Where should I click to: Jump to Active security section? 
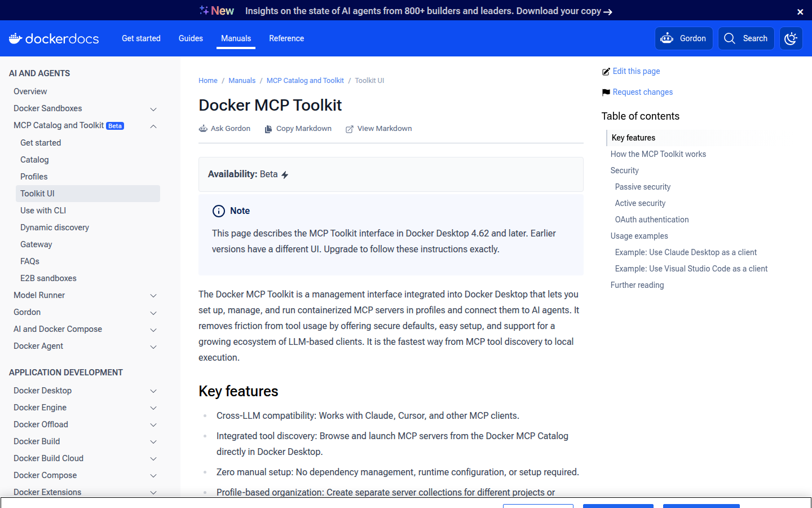tap(640, 203)
